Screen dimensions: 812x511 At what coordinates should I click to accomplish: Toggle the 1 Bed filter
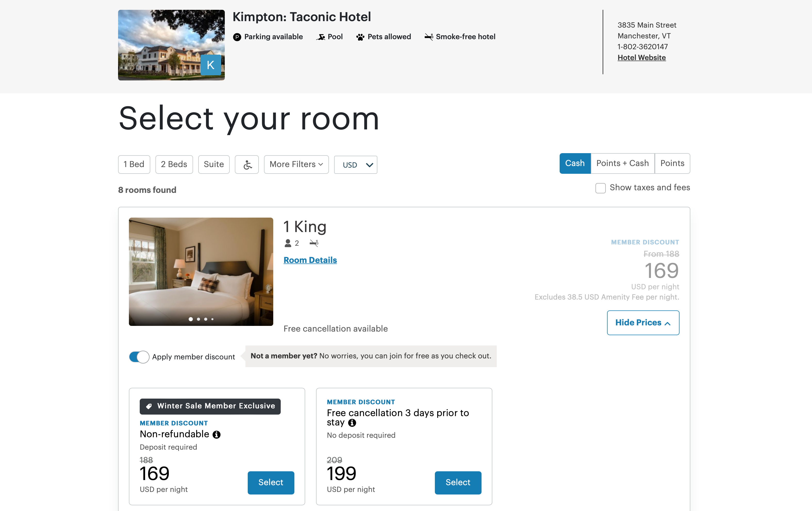tap(134, 164)
